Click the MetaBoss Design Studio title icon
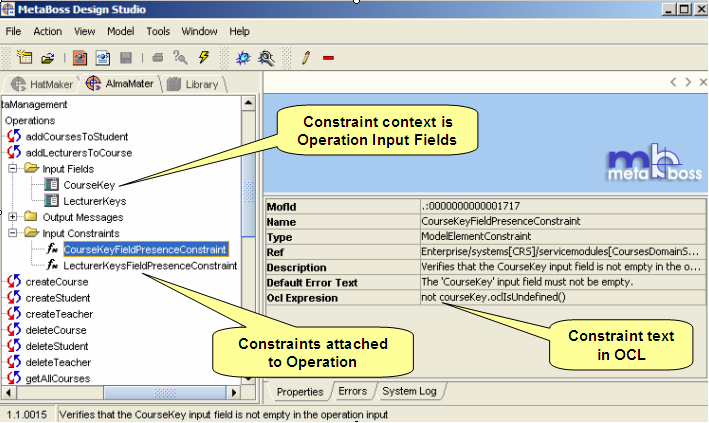The width and height of the screenshot is (709, 423). click(8, 9)
